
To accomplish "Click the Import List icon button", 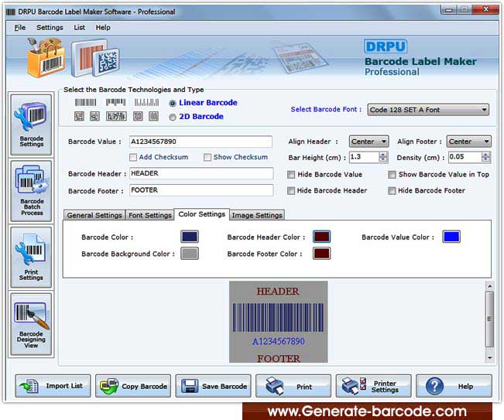I will (x=53, y=386).
